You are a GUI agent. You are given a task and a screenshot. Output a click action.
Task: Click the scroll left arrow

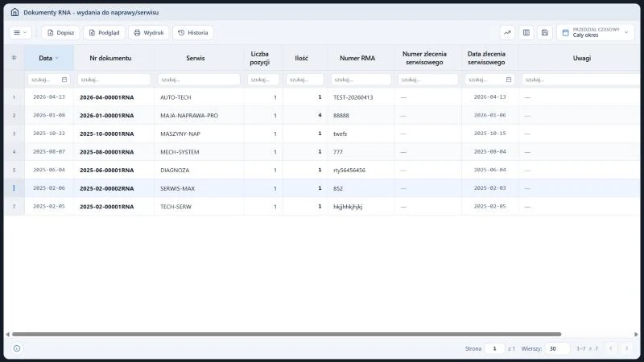(x=7, y=334)
